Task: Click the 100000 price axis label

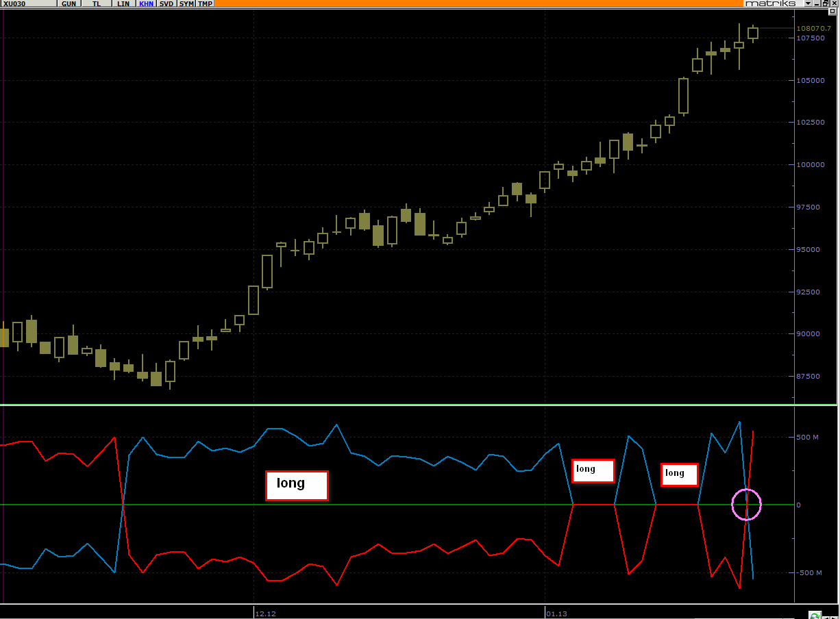Action: [x=811, y=165]
